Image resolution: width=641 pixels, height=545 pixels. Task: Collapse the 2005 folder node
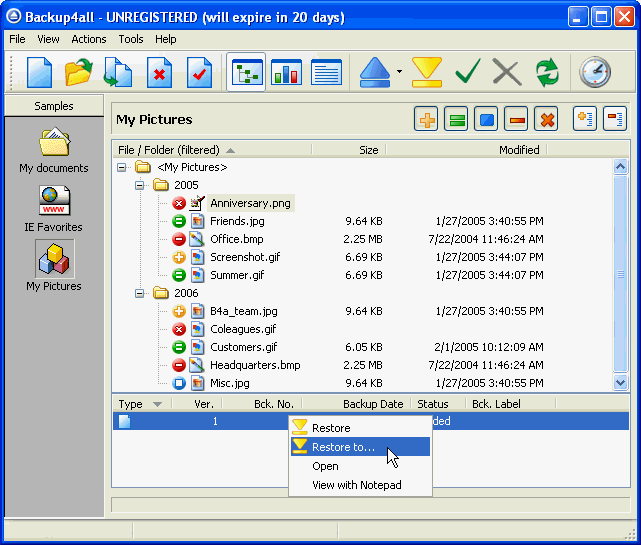(140, 185)
